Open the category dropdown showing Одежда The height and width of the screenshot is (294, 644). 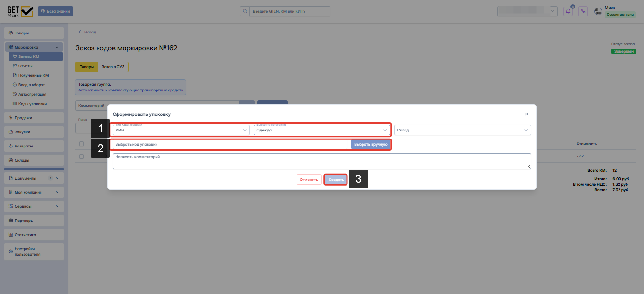pyautogui.click(x=322, y=130)
